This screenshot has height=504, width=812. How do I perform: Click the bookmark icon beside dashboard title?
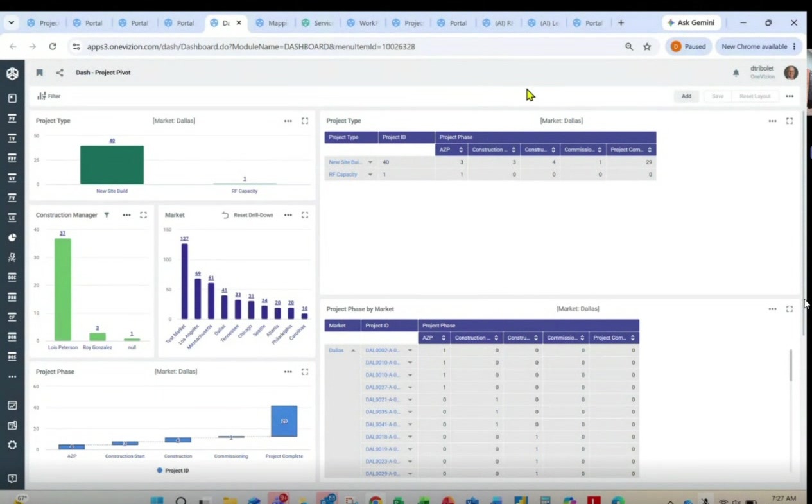coord(39,73)
